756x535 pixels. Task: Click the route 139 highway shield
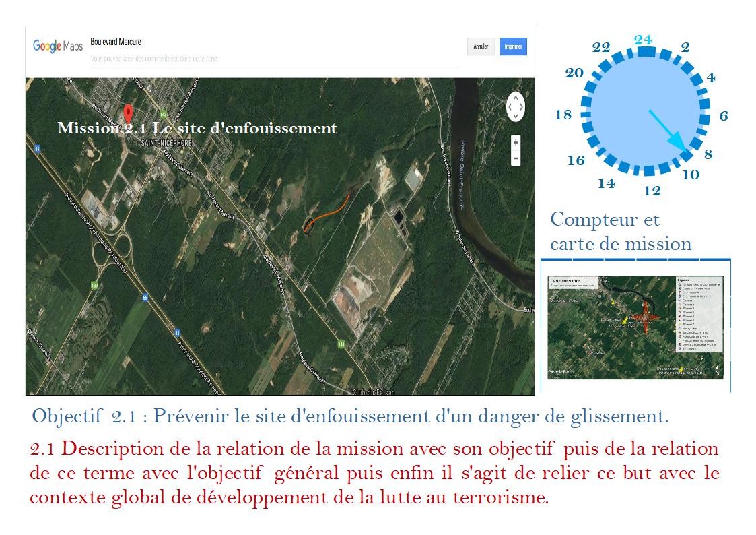click(x=94, y=286)
